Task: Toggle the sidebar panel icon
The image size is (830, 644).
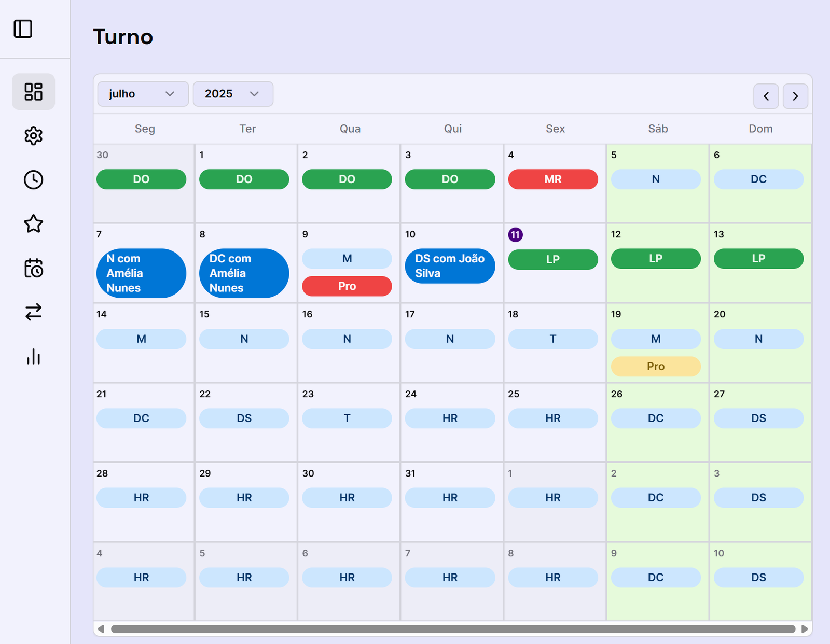Action: (23, 29)
